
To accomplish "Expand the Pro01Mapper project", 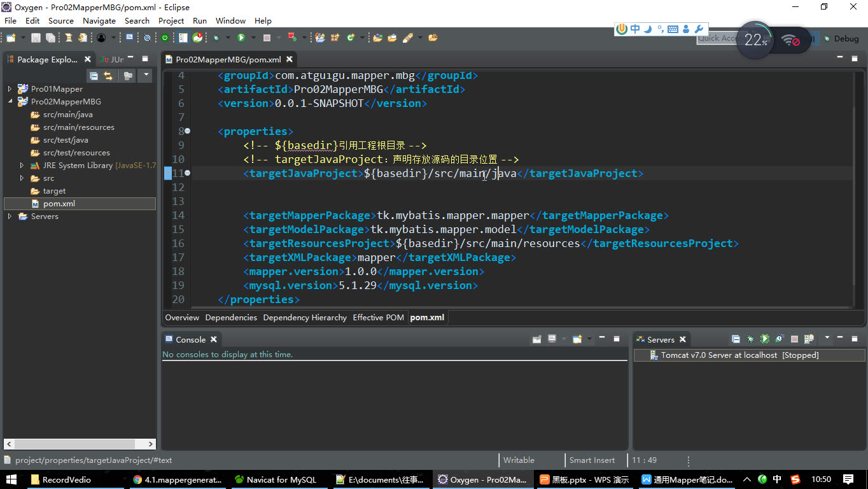I will point(10,89).
